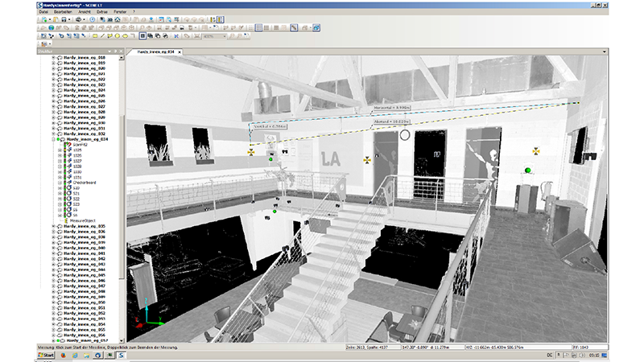Viewport: 644px width, 362px height.
Task: Expand the Checkerboard node
Action: 60,183
